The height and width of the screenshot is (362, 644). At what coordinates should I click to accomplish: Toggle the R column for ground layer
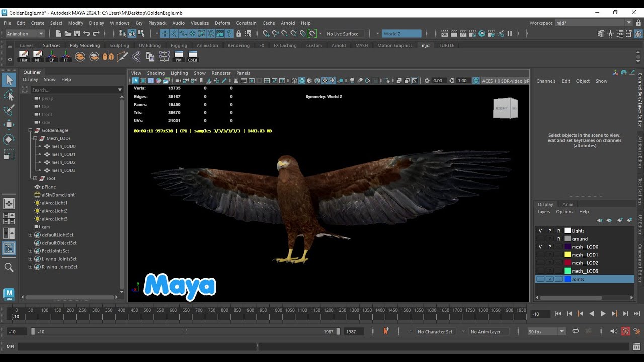tap(558, 239)
